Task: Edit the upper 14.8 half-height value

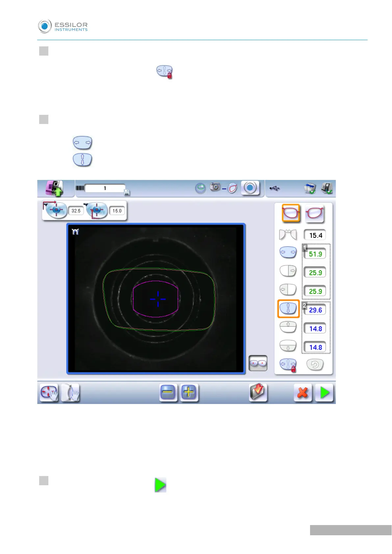Action: [x=315, y=329]
